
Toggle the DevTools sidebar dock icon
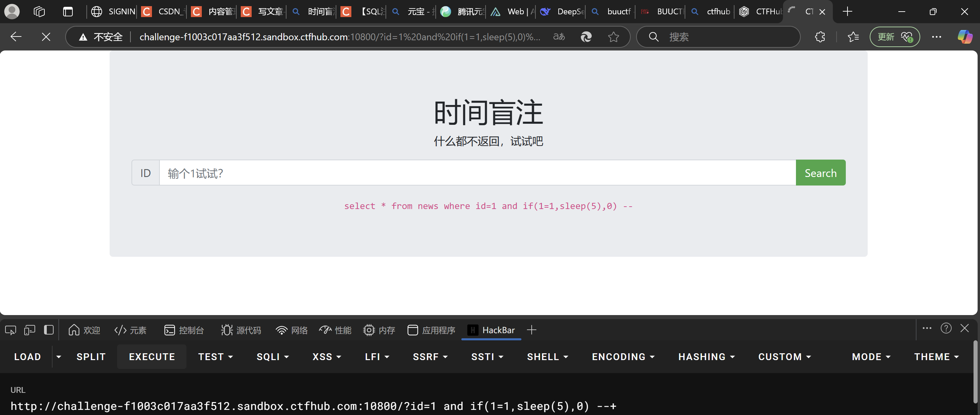[x=49, y=330]
